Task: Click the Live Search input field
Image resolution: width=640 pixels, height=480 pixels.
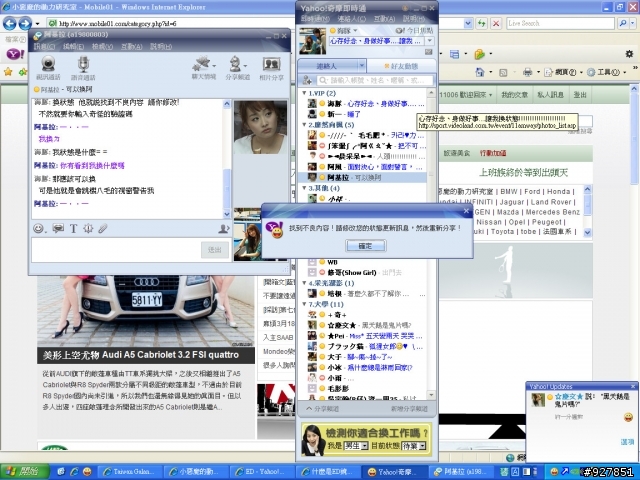Action: (560, 23)
